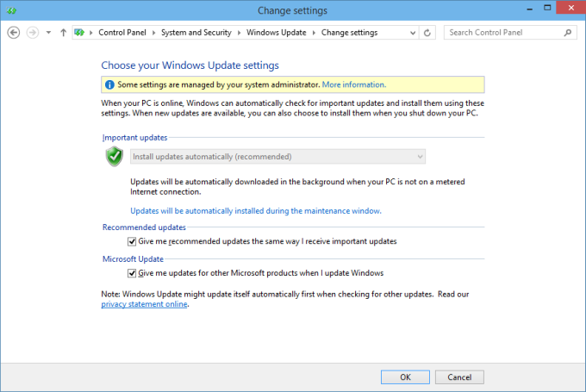Viewport: 586px width, 392px height.
Task: Confirm settings with the OK button
Action: coord(405,377)
